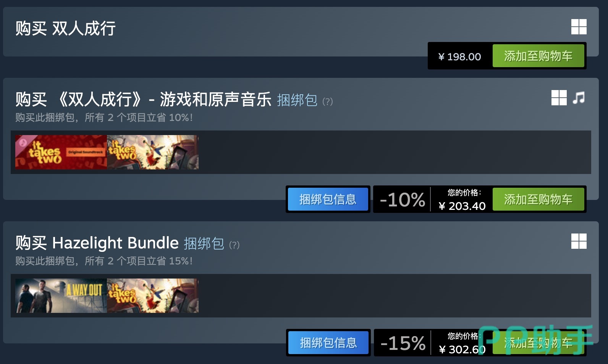
Task: Click the (?) help icon beside Hazelight 捆绑包
Action: 234,245
